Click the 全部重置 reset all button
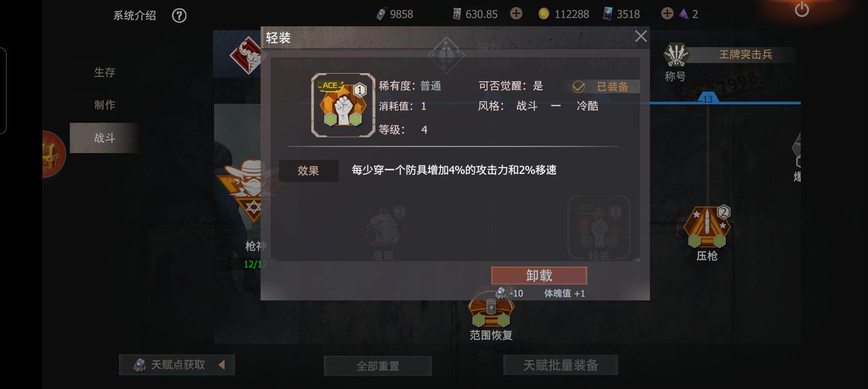 pyautogui.click(x=378, y=366)
